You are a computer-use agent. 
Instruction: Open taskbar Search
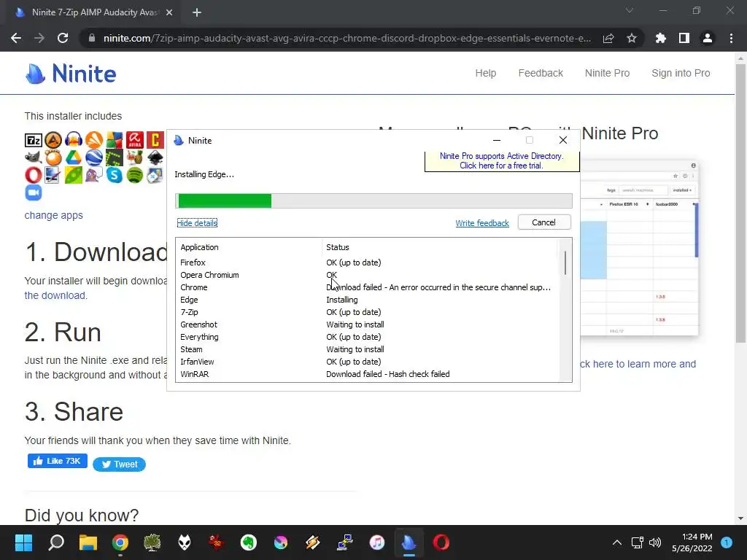[55, 542]
